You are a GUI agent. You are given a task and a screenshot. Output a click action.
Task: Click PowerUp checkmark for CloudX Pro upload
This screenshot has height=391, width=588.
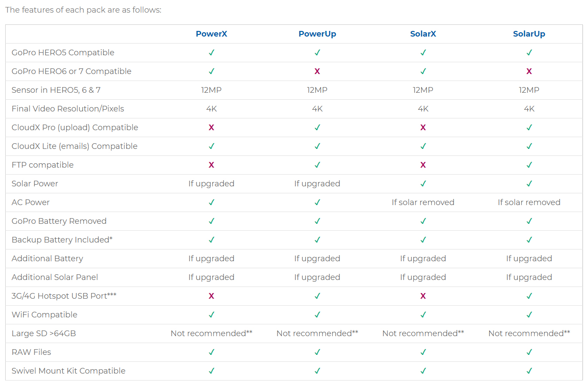point(317,128)
